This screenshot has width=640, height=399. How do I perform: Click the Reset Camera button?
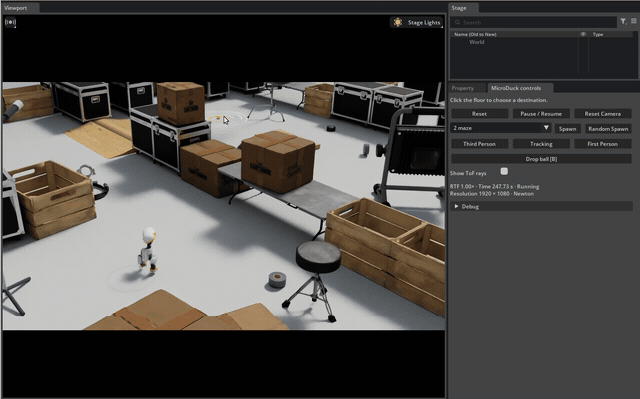(x=602, y=114)
